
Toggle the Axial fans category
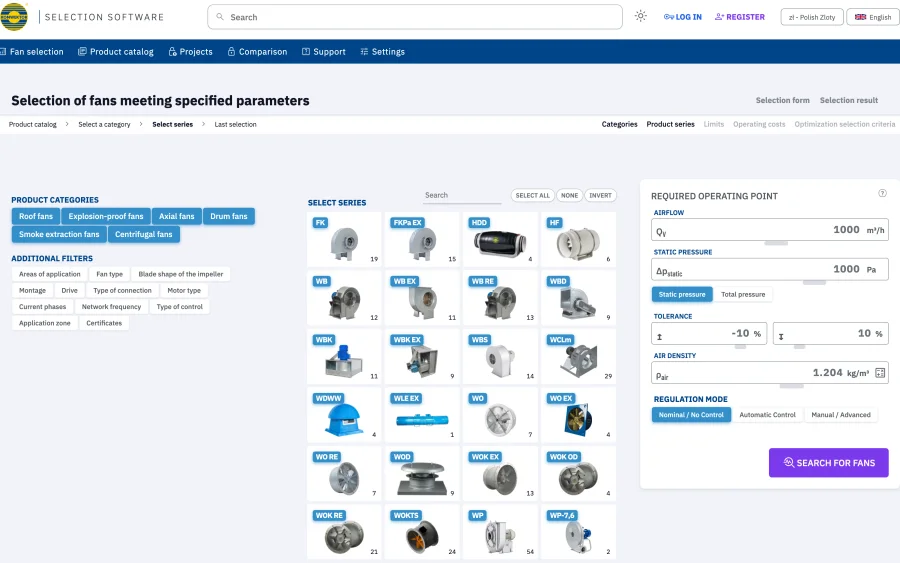[x=176, y=216]
